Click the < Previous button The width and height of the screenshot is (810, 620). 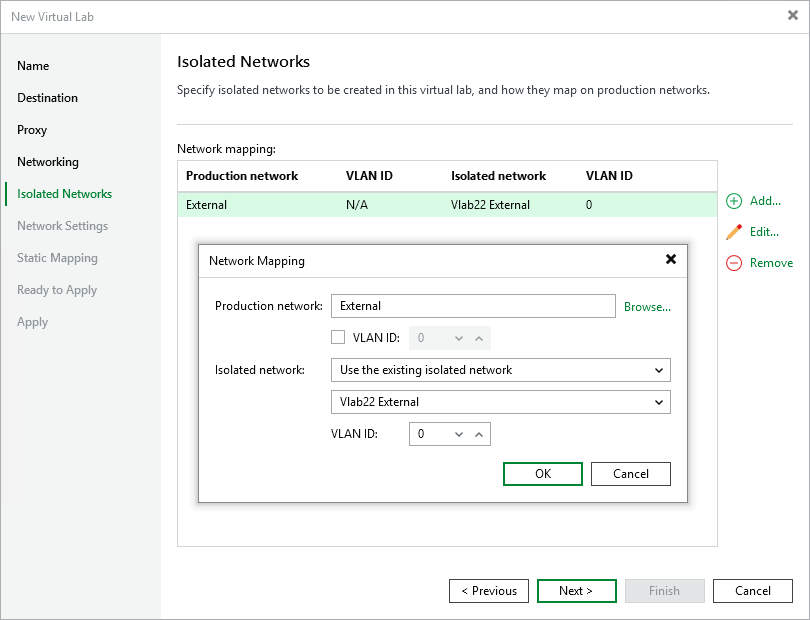coord(489,591)
